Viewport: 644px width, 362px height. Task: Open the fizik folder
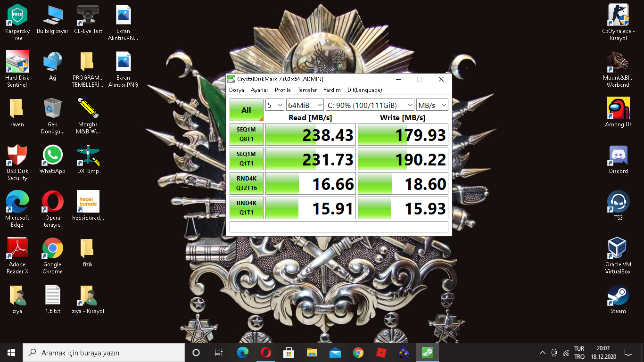click(x=88, y=253)
